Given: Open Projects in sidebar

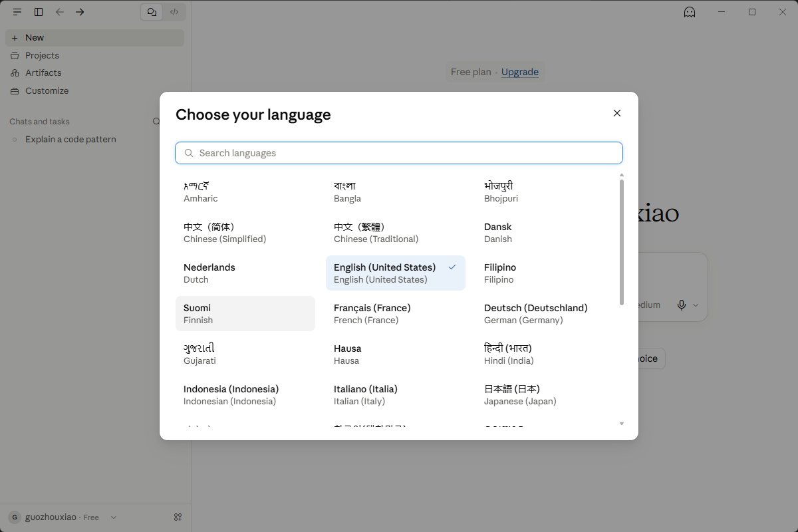Looking at the screenshot, I should coord(94,55).
